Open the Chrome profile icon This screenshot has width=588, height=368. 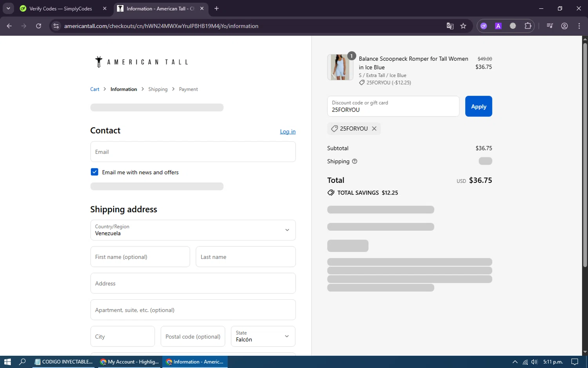(x=564, y=26)
